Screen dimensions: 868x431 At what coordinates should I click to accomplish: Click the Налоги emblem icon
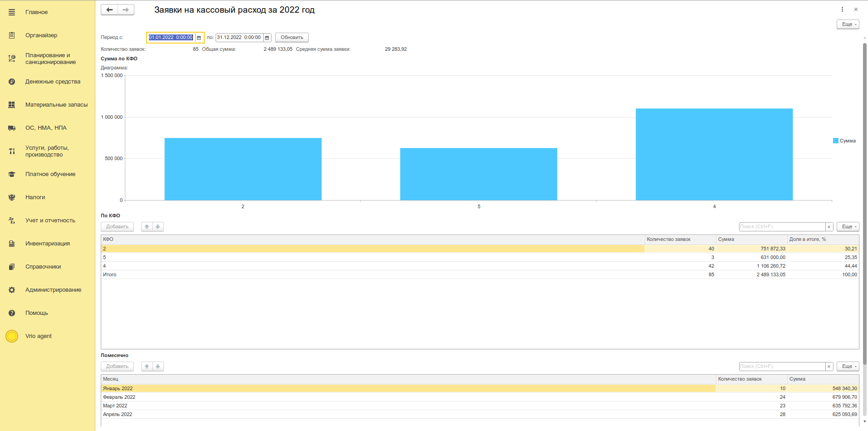(x=12, y=197)
